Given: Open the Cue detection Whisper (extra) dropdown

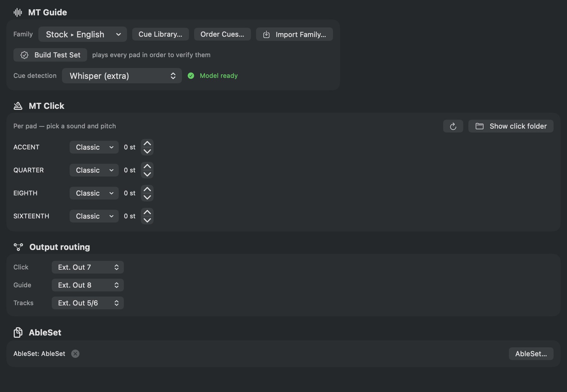Looking at the screenshot, I should [122, 76].
